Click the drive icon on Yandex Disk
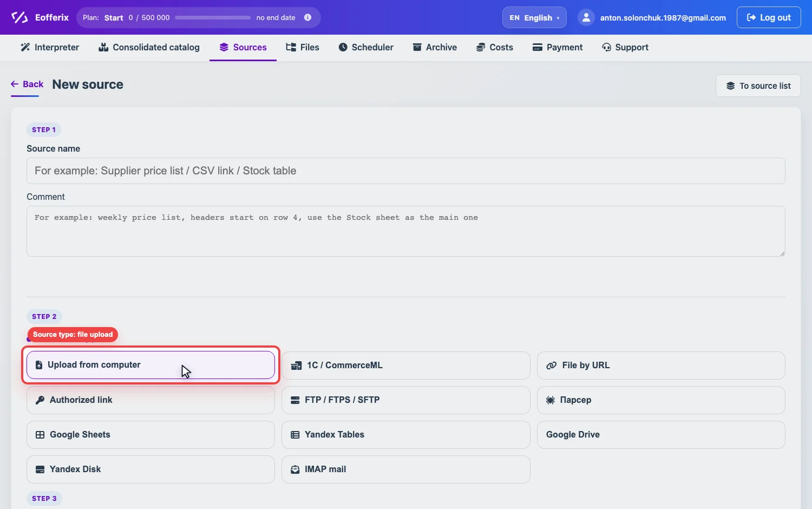Screen dimensions: 812x509 click(40, 469)
